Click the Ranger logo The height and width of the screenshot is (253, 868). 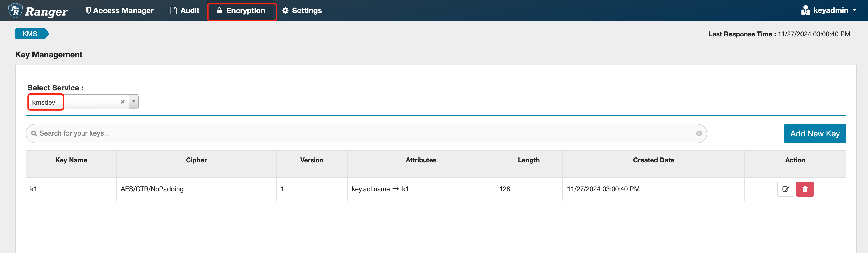[x=38, y=11]
